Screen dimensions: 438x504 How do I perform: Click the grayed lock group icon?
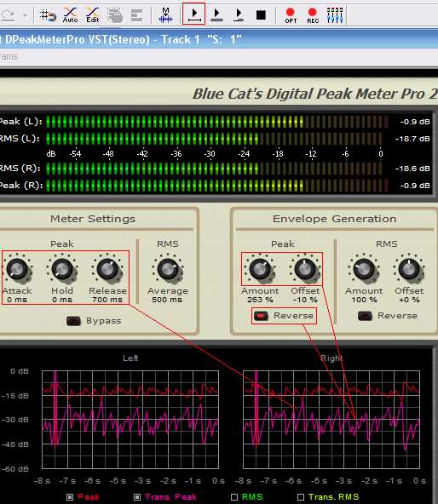pos(115,15)
